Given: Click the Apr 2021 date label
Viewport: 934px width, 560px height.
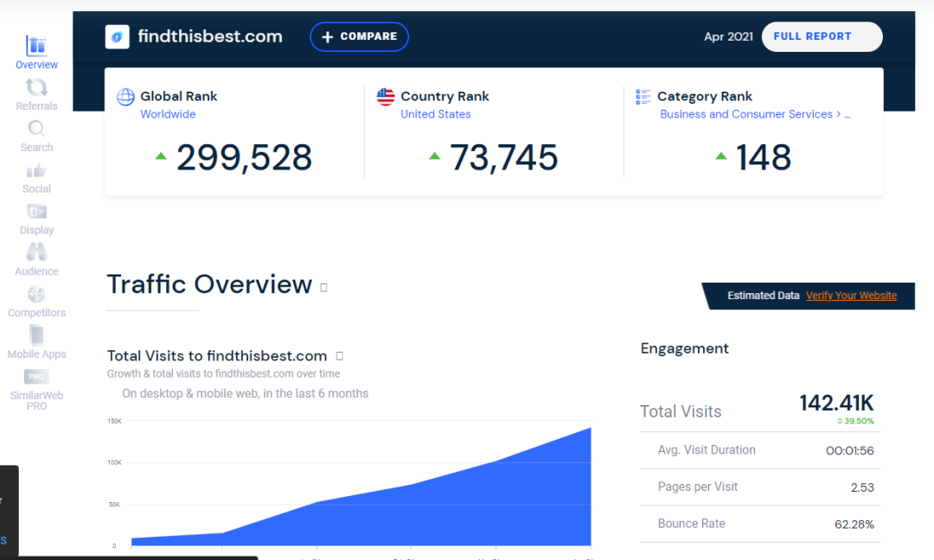Looking at the screenshot, I should coord(728,36).
